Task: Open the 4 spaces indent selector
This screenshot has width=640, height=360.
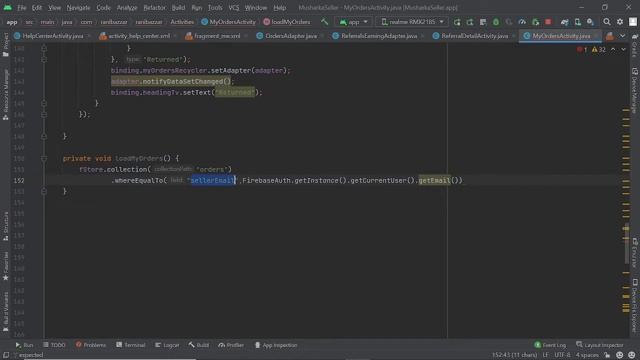Action: click(x=587, y=355)
